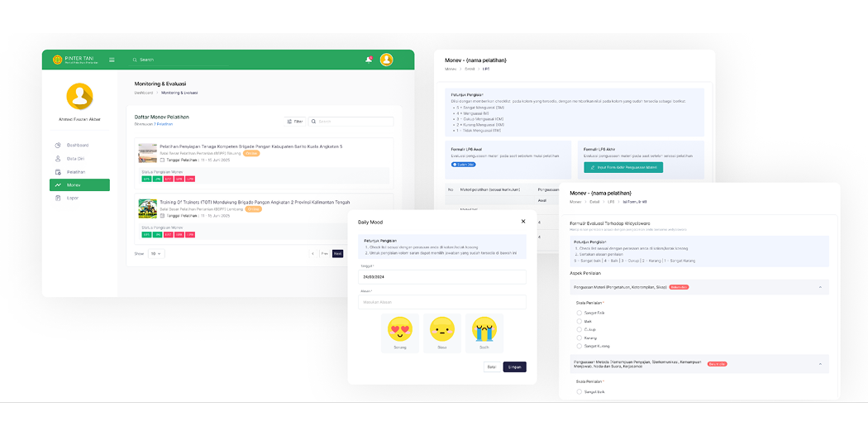Open the Show 10 entries dropdown

[x=156, y=254]
